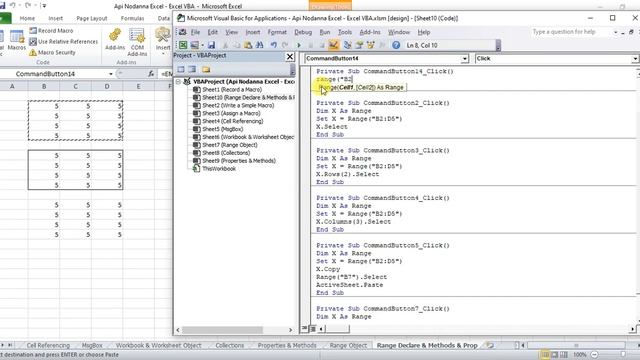Click COM Add-Ins button in Excel ribbon
This screenshot has width=640, height=360.
pyautogui.click(x=137, y=42)
